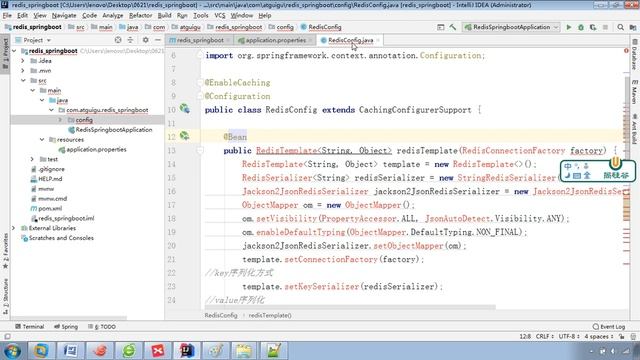Click the gutter bean icon on line 12
Viewport: 640px width, 360px height.
(184, 136)
